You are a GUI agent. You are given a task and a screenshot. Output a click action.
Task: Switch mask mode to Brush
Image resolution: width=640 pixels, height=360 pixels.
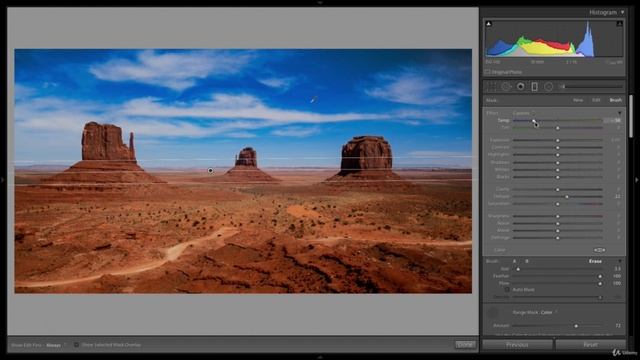[616, 100]
